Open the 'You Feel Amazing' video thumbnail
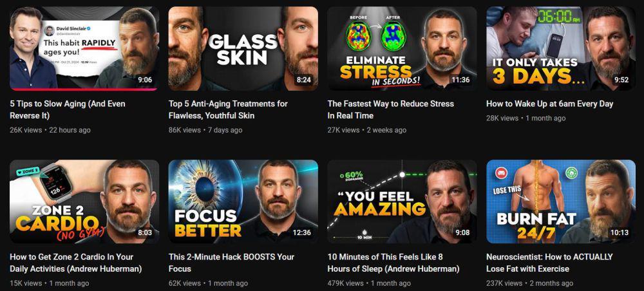Viewport: 644px width, 291px height. coord(402,202)
